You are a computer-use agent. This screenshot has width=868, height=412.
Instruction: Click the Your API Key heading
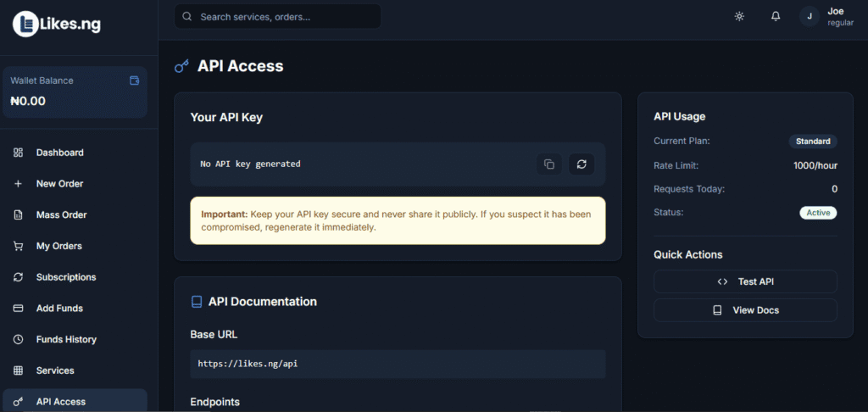(x=226, y=117)
